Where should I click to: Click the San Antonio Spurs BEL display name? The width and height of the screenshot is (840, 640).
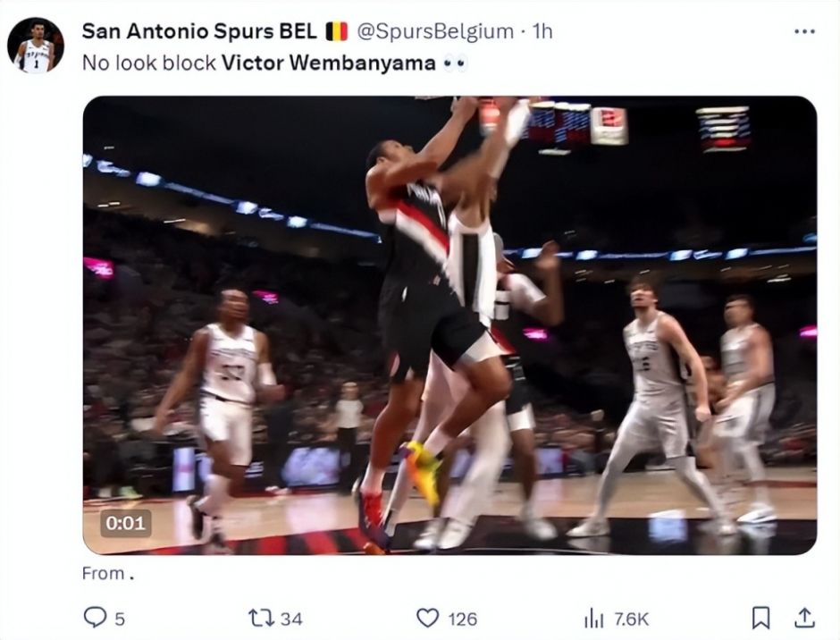click(x=199, y=31)
